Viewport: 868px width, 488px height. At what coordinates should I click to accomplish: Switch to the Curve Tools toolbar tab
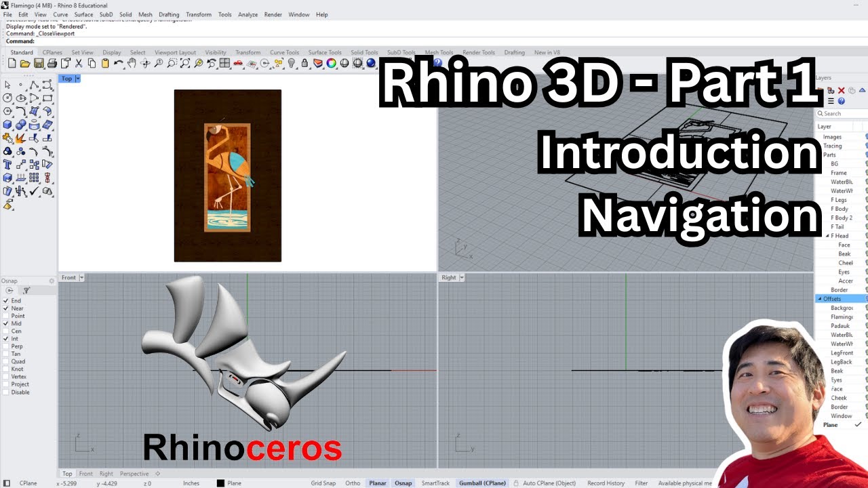point(284,52)
